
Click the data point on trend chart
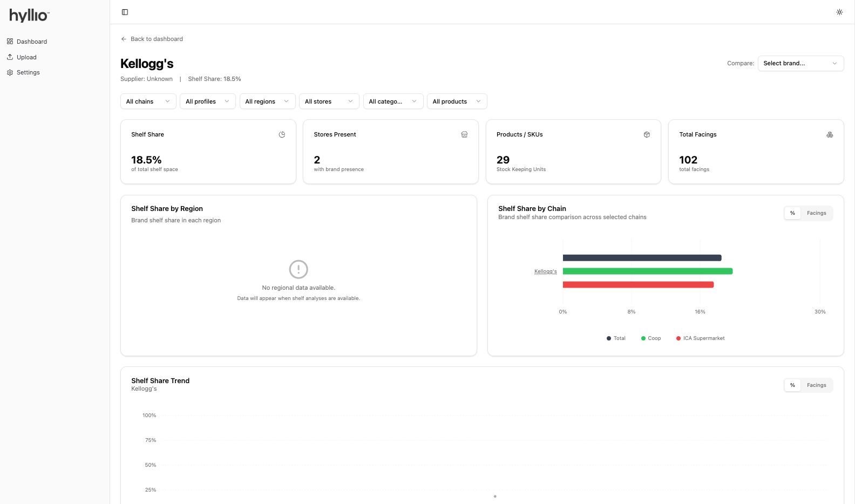[495, 496]
